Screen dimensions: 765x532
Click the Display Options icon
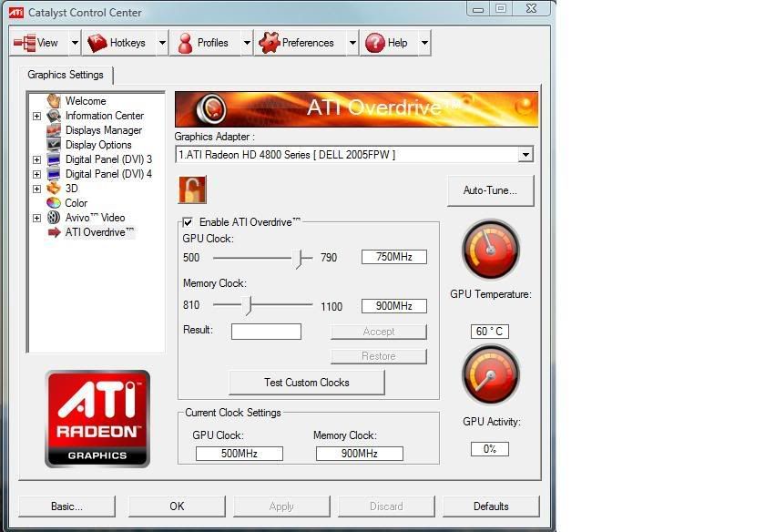[x=54, y=145]
